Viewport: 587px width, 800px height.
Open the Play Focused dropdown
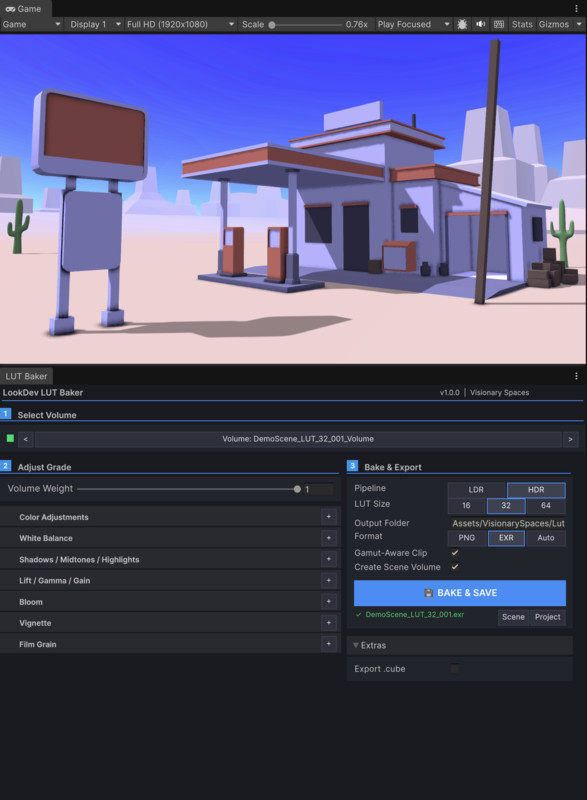coord(414,24)
